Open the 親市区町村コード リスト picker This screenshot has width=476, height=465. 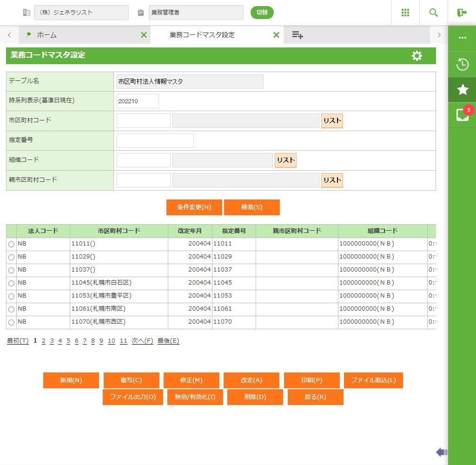[x=332, y=180]
